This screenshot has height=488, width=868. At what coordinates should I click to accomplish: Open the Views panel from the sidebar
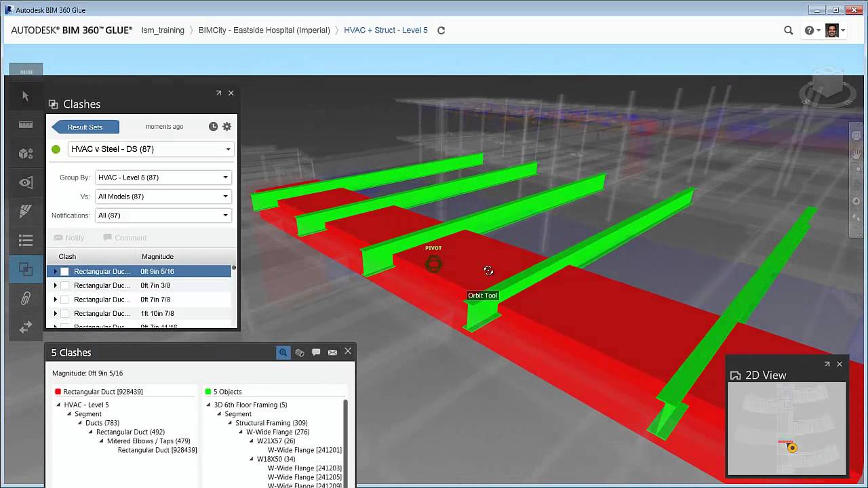pyautogui.click(x=25, y=182)
